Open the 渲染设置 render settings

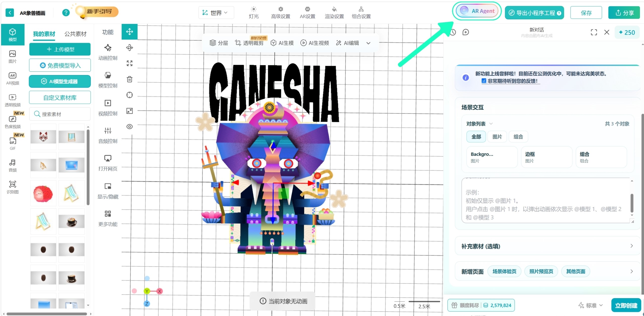[x=334, y=13]
